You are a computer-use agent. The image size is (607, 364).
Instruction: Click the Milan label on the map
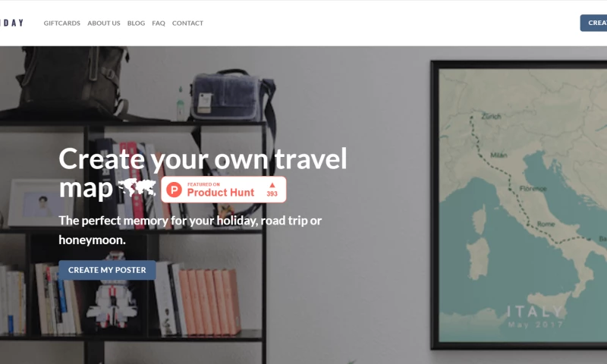(498, 155)
